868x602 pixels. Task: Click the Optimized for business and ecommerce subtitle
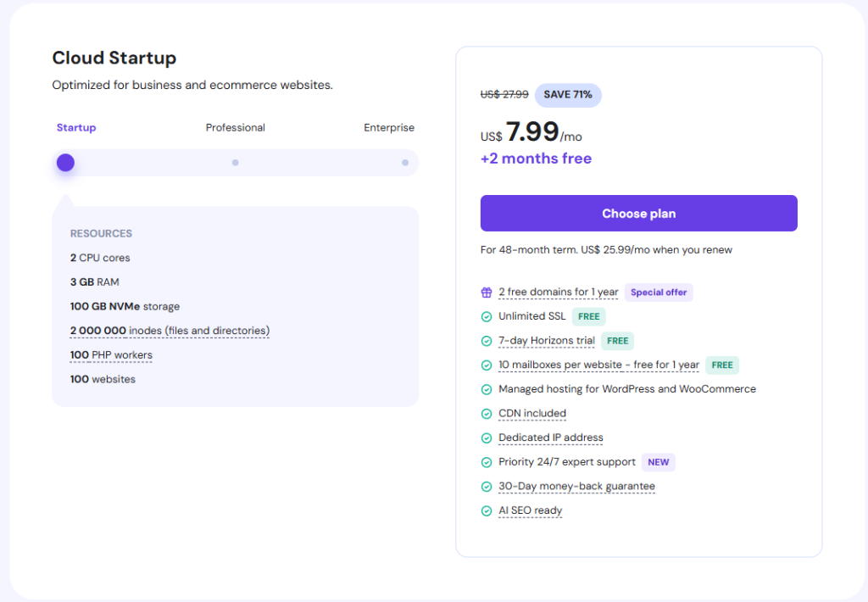point(192,86)
